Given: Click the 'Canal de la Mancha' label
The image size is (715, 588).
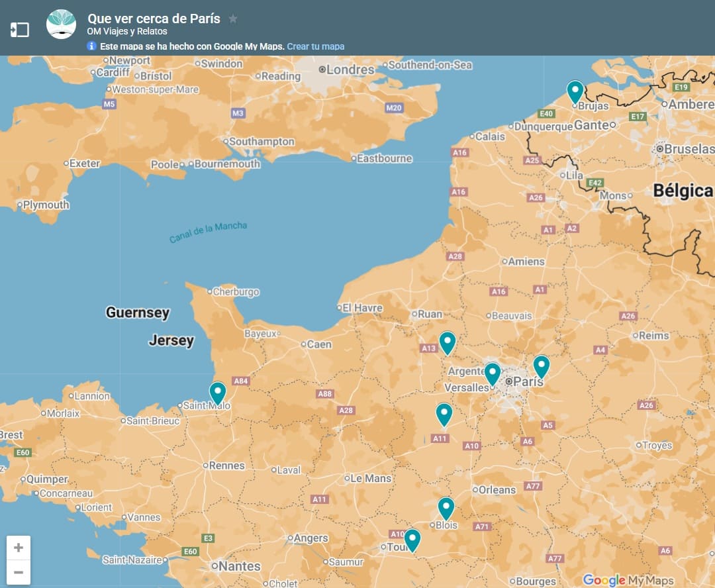Looking at the screenshot, I should click(208, 232).
